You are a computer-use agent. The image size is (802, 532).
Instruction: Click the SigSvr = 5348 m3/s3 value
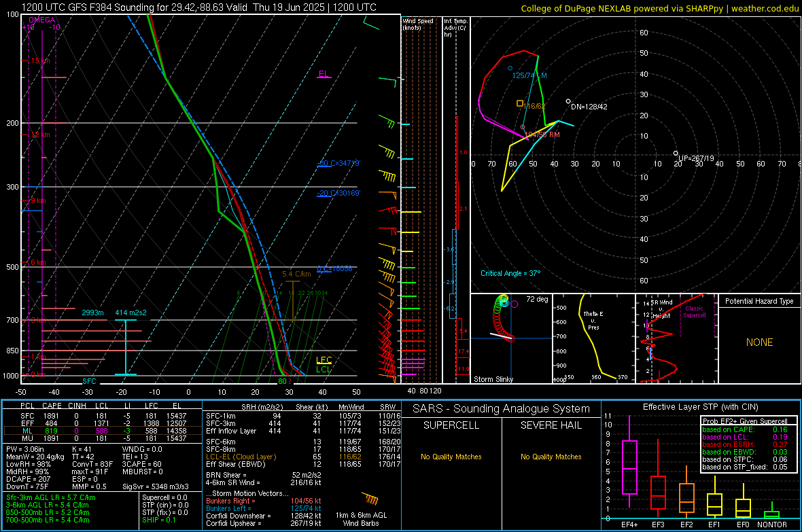click(x=155, y=486)
